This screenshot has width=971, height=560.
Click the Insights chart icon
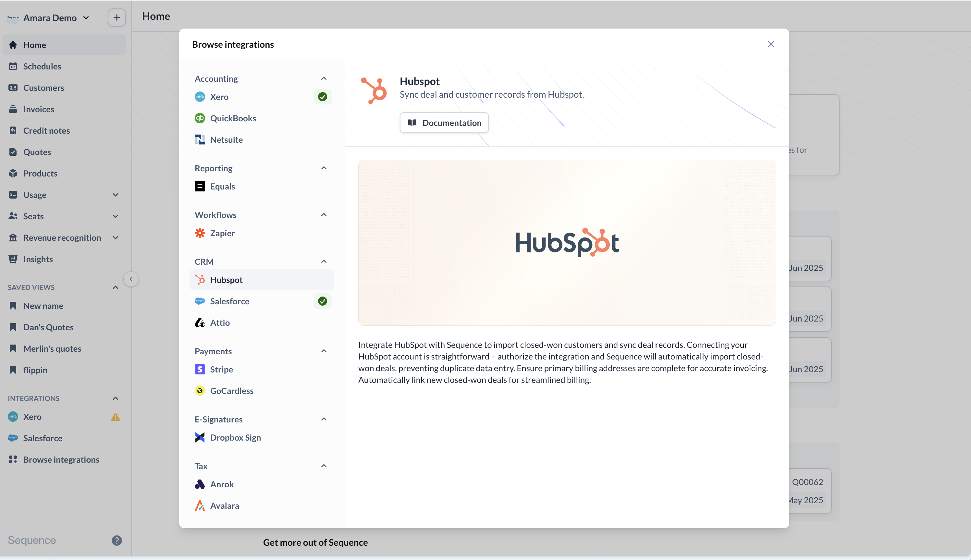click(13, 259)
